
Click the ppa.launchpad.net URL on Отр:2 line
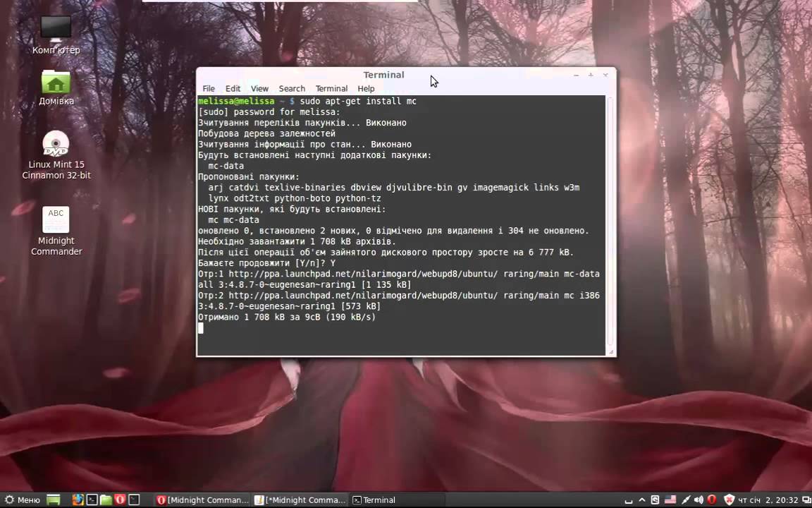tap(363, 296)
